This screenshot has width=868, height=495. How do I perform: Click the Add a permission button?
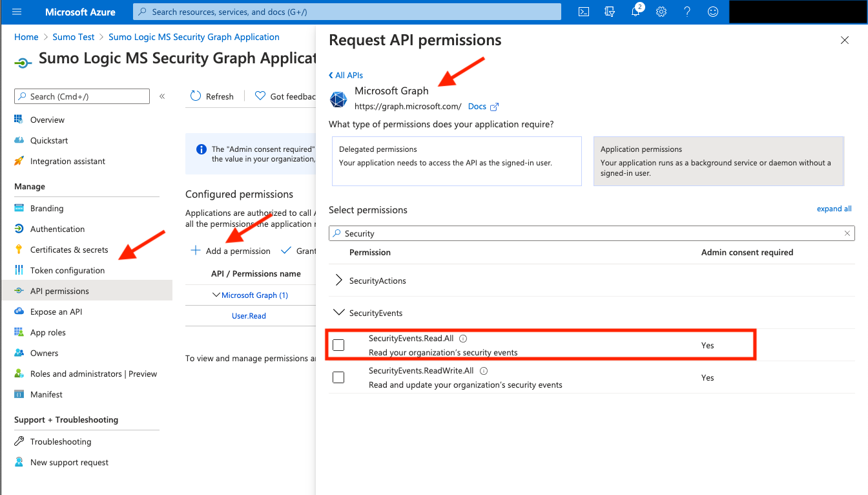pos(230,251)
